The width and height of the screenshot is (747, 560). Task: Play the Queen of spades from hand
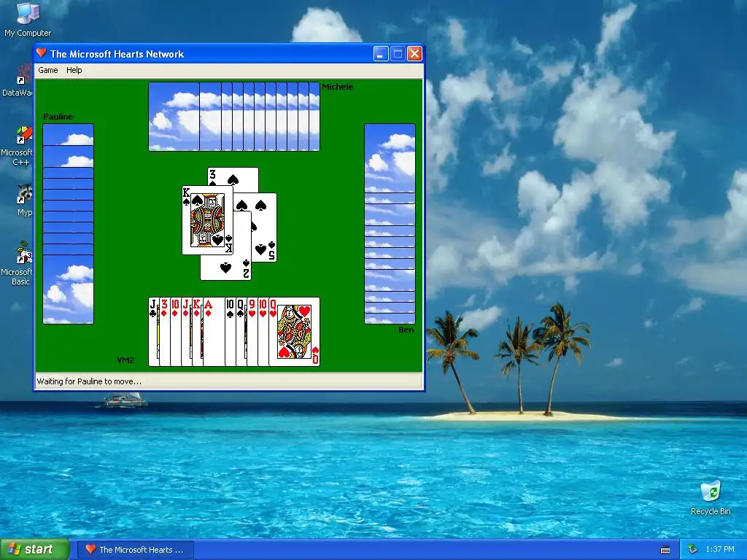click(x=241, y=332)
